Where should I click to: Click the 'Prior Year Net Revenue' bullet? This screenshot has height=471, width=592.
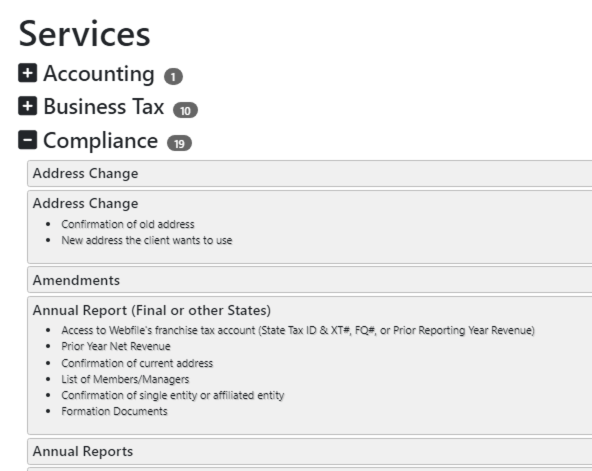pyautogui.click(x=116, y=346)
